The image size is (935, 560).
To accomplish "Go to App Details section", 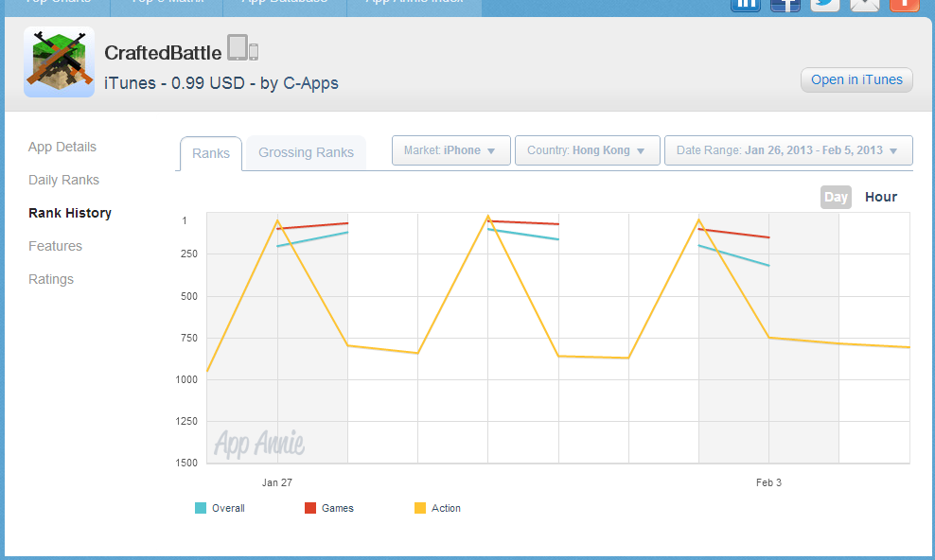I will point(62,147).
